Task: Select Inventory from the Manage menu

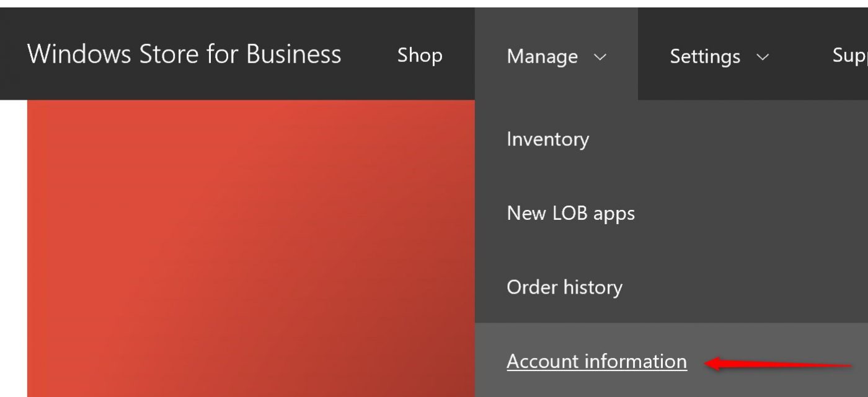Action: tap(547, 139)
